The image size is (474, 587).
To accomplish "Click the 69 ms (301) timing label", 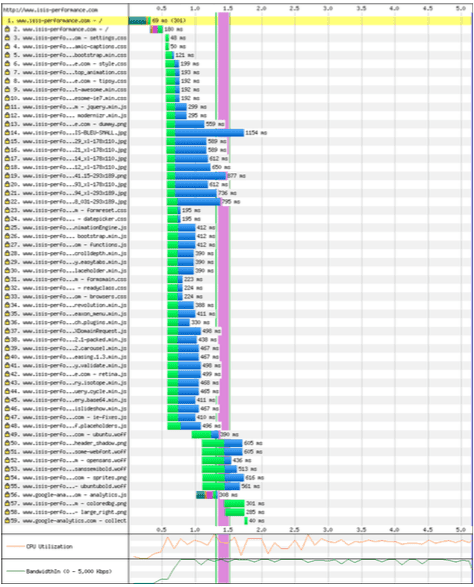I will pos(169,21).
